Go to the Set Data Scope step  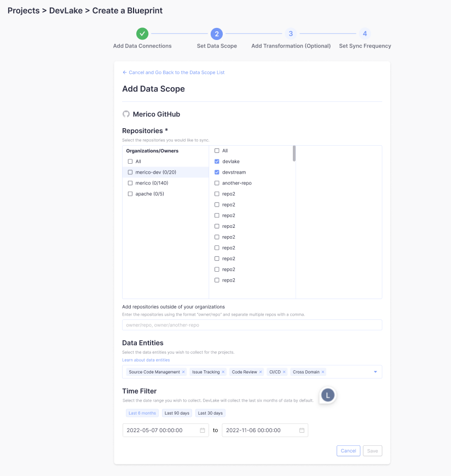coord(217,46)
